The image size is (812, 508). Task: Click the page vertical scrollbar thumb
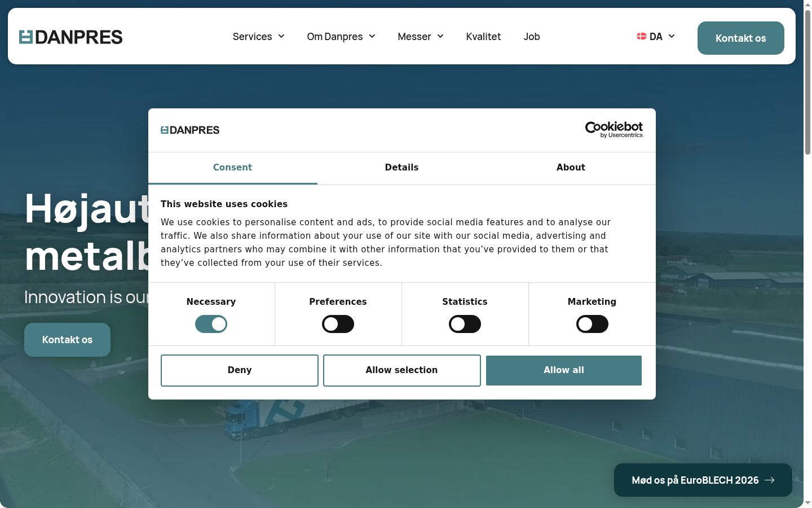click(807, 82)
